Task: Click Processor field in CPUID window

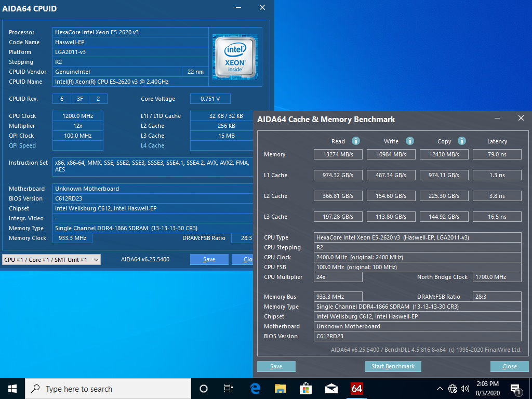Action: point(130,32)
